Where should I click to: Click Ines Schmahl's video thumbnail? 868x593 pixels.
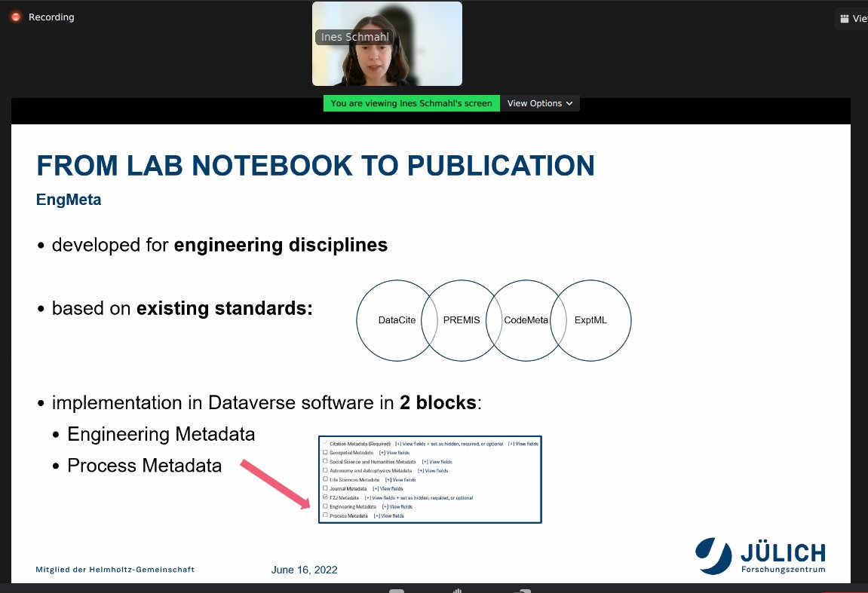click(x=387, y=44)
